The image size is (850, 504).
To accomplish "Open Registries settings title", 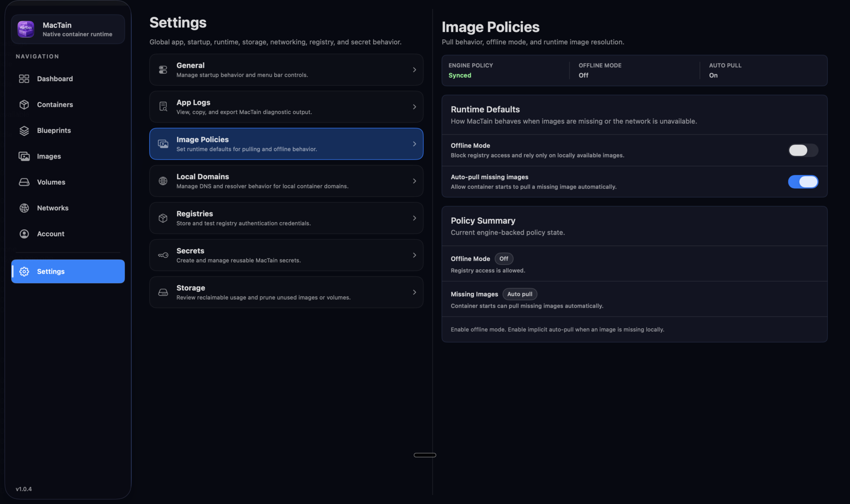I will click(x=195, y=214).
